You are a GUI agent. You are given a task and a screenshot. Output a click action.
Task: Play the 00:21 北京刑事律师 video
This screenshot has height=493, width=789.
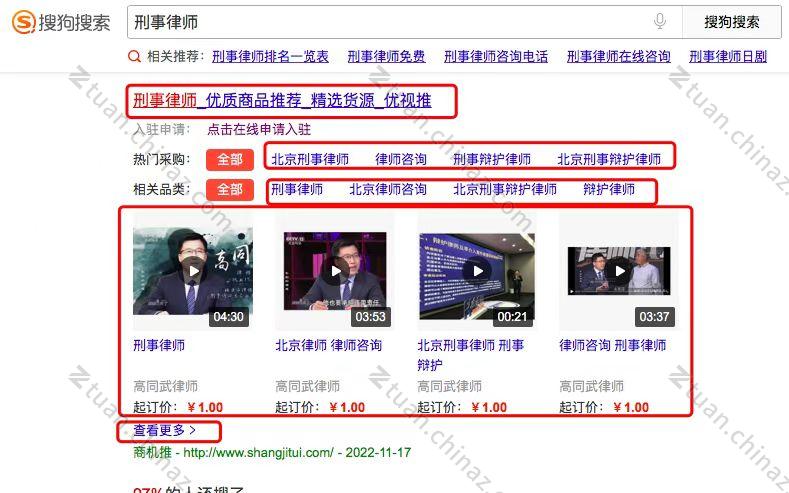tap(478, 271)
